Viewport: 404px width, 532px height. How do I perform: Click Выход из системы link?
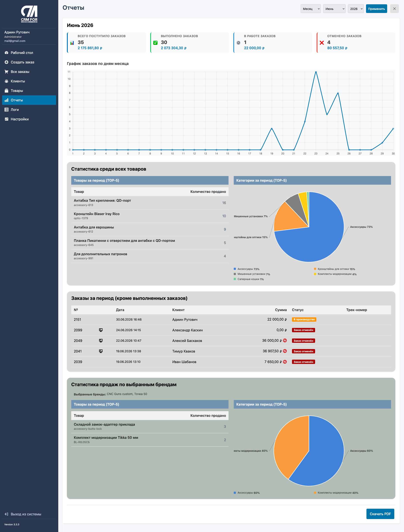click(x=26, y=514)
